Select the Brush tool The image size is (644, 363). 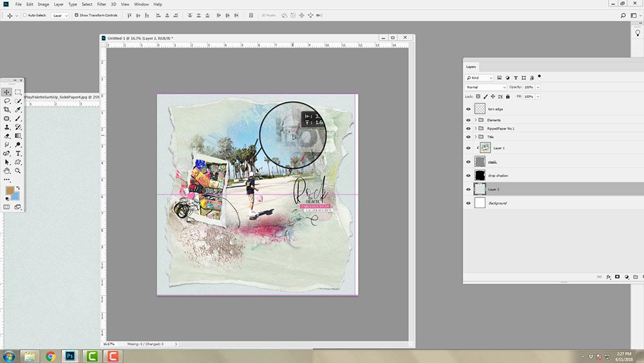pyautogui.click(x=18, y=119)
